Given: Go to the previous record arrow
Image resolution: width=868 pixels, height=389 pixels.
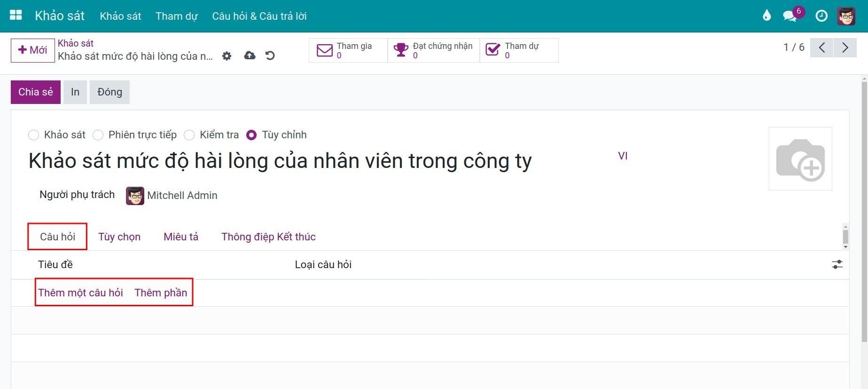Looking at the screenshot, I should point(821,48).
